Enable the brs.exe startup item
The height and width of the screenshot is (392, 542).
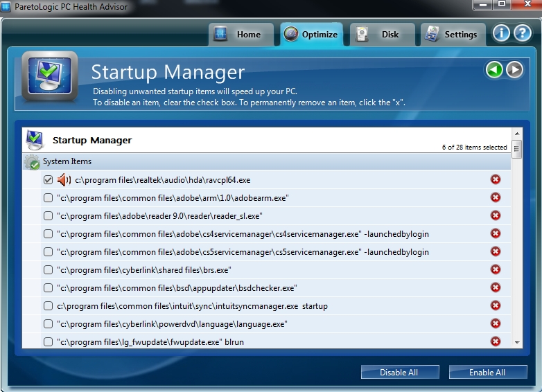[x=48, y=269]
